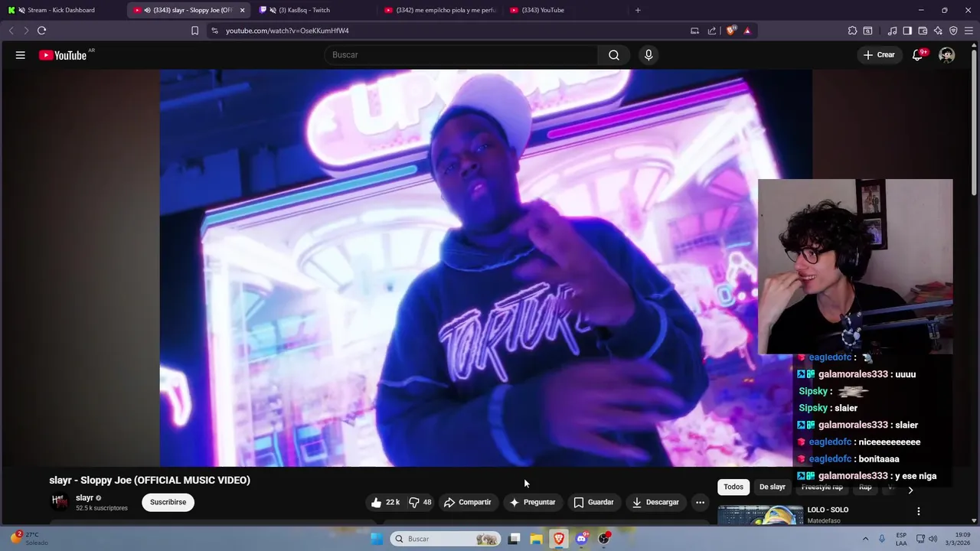
Task: Go to YouTube home via logo
Action: tap(63, 55)
